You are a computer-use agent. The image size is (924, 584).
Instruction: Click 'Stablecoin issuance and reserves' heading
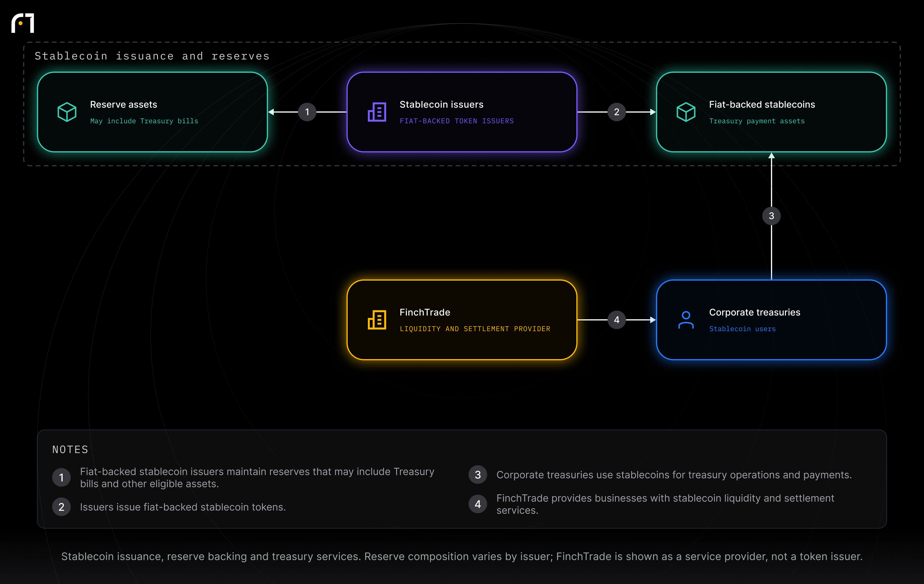tap(152, 56)
